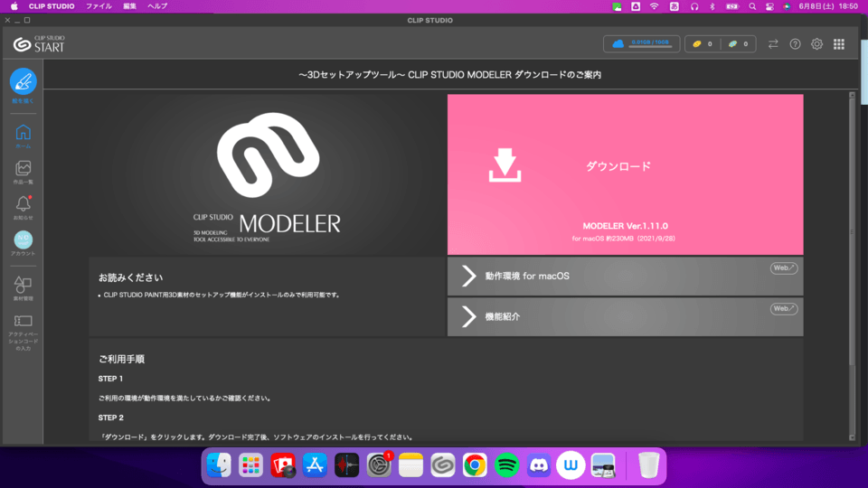Click the MODELER download guide title
The height and width of the screenshot is (488, 868).
(450, 75)
